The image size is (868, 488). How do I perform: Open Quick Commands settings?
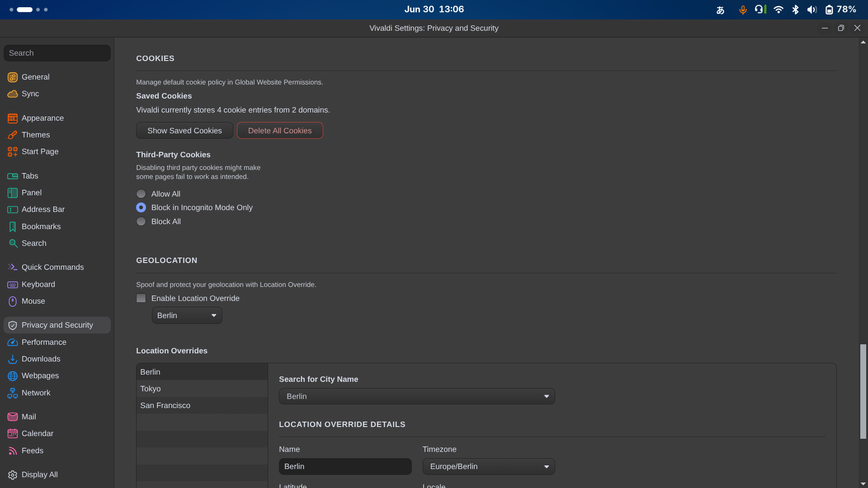(57, 267)
